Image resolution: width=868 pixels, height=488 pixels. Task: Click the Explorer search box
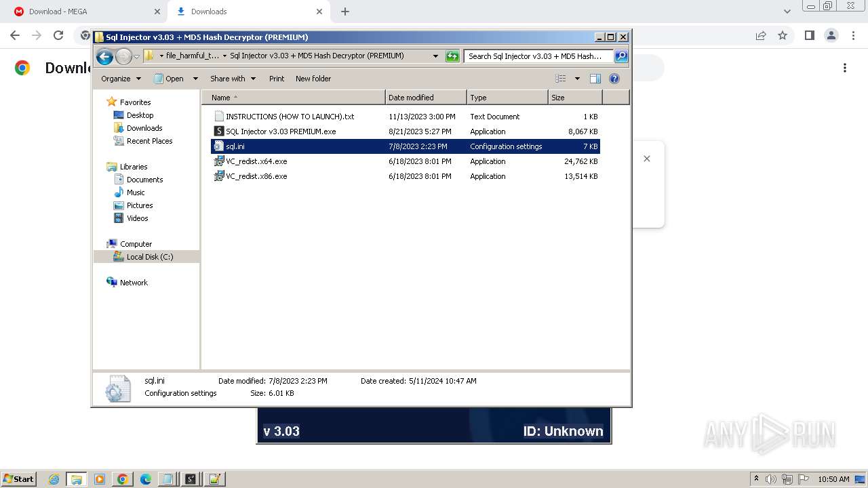(539, 56)
